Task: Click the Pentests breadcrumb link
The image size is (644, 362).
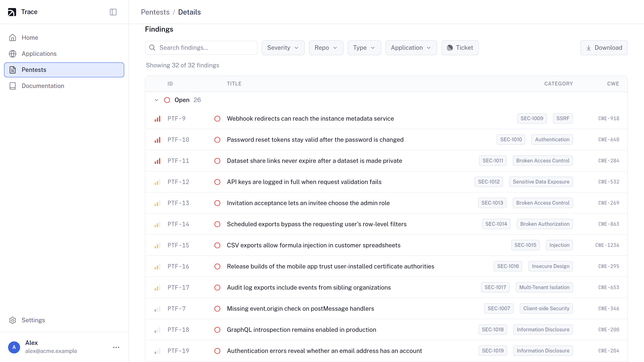Action: (155, 12)
